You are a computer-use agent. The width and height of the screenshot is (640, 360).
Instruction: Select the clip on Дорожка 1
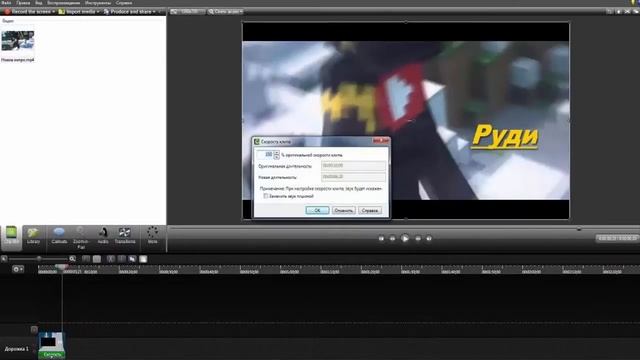[x=52, y=345]
